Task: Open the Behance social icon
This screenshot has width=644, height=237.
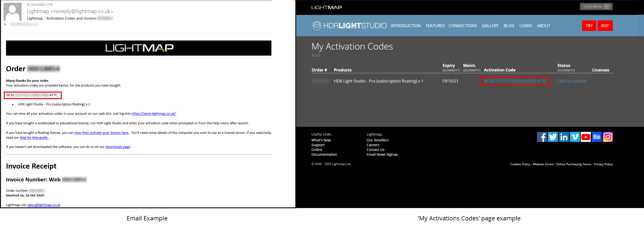Action: [x=597, y=137]
